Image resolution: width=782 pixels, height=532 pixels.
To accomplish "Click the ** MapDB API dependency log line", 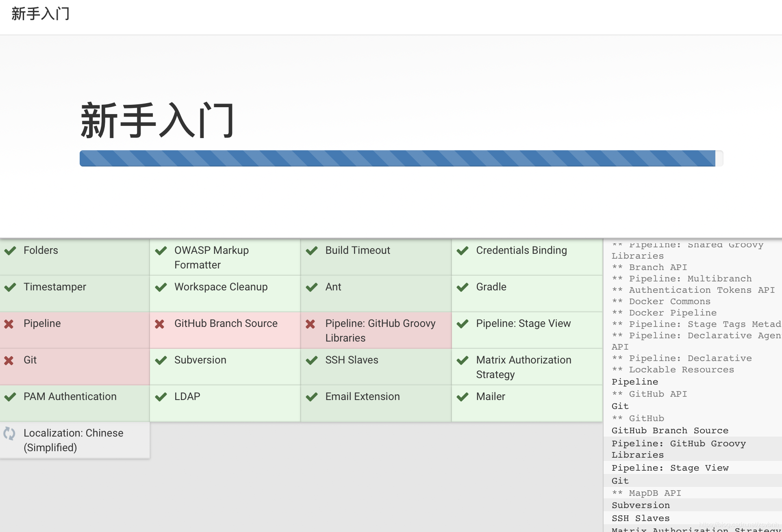I will click(x=646, y=493).
